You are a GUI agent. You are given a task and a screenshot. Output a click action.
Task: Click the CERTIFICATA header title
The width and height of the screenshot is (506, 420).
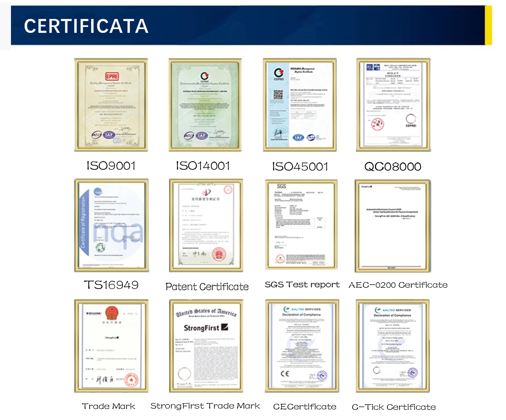pos(86,26)
